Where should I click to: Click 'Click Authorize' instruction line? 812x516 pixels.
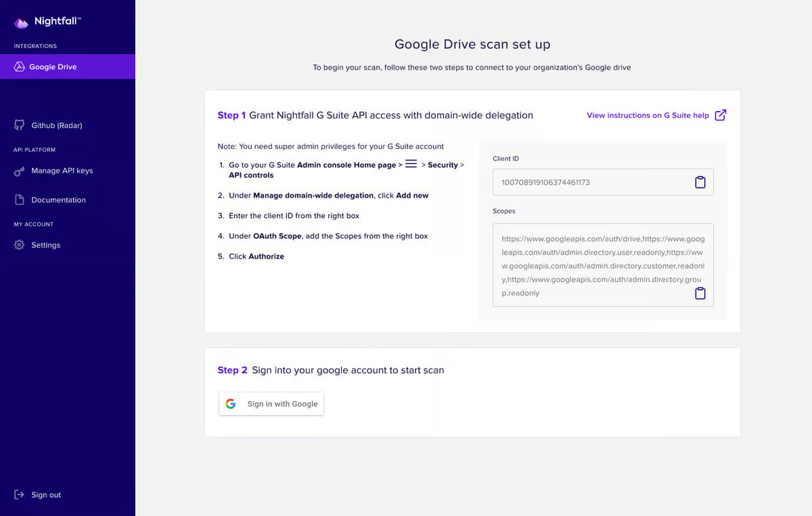[256, 257]
